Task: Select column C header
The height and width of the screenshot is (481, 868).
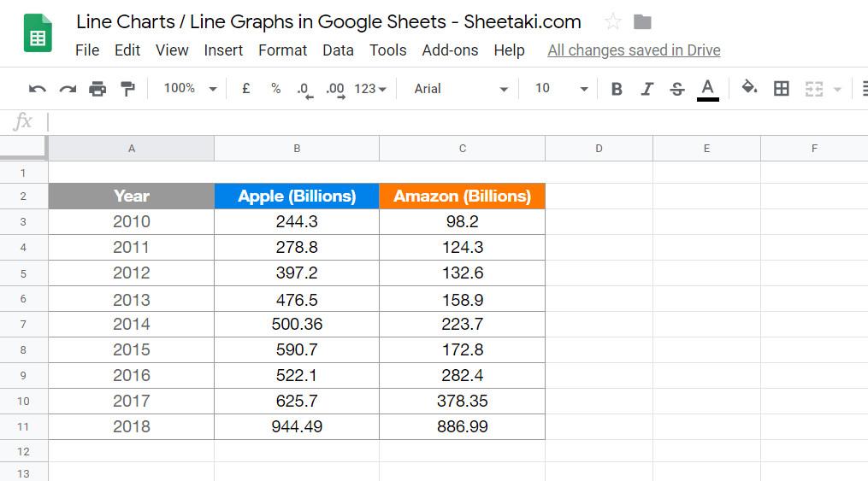Action: pos(463,148)
